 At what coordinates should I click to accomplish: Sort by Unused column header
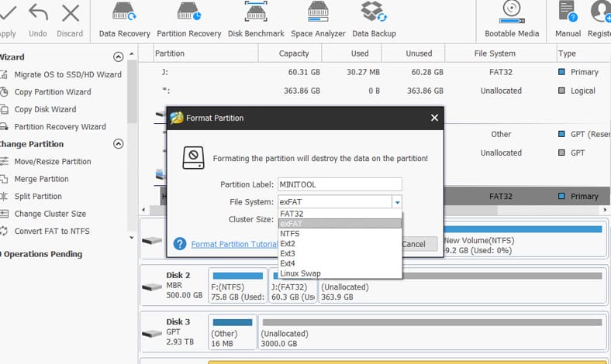pos(413,53)
